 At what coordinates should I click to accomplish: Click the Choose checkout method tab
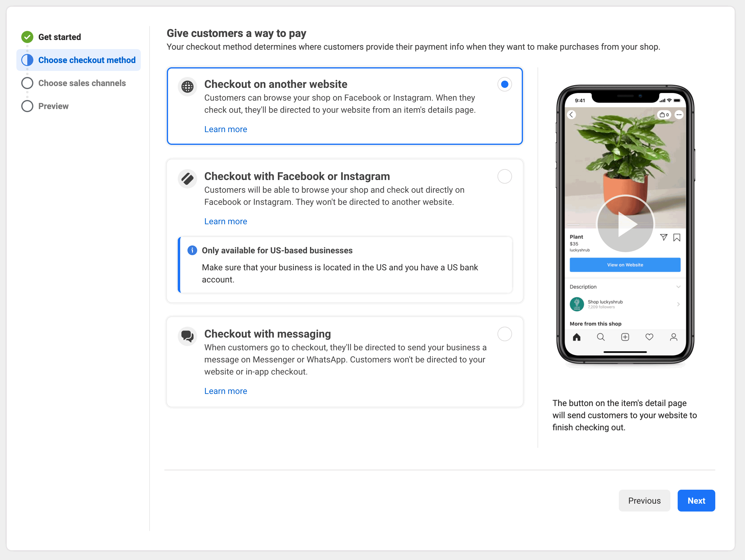pos(87,59)
